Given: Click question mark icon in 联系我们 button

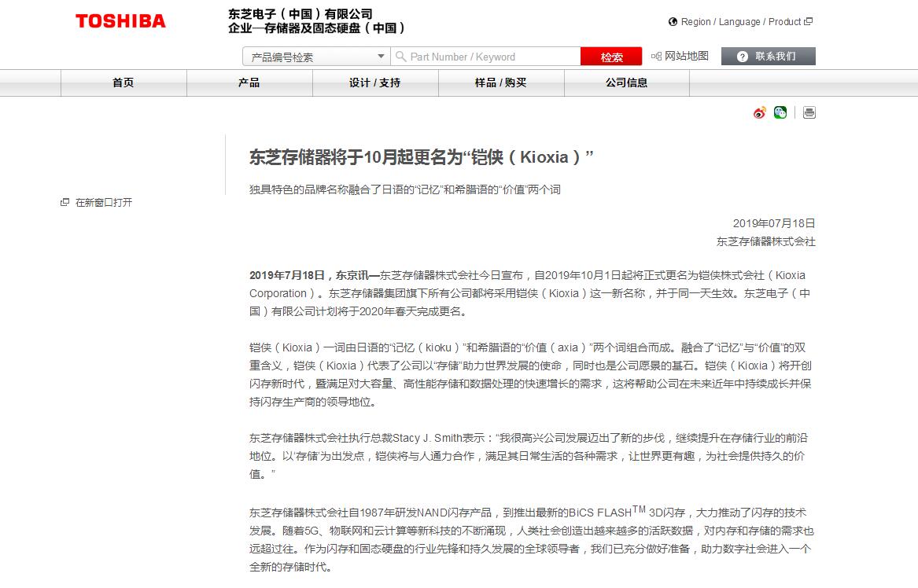Looking at the screenshot, I should point(742,57).
